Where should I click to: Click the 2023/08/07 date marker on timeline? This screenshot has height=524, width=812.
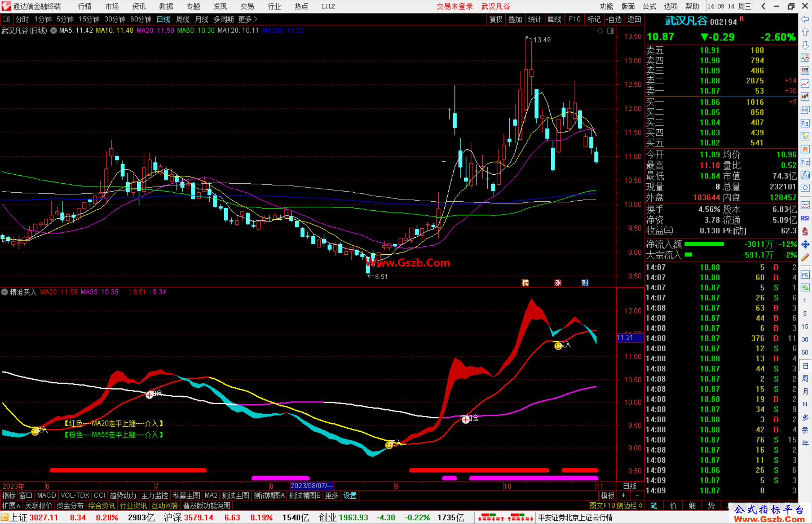coord(312,486)
